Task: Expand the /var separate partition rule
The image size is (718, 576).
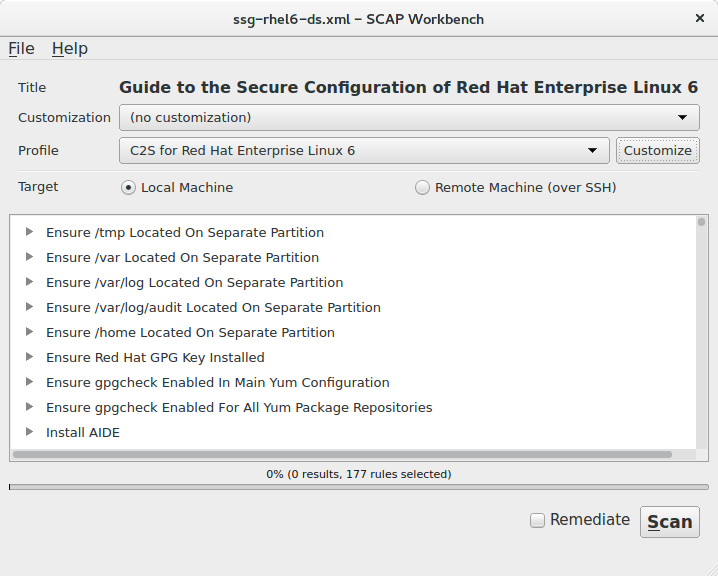Action: [x=29, y=257]
